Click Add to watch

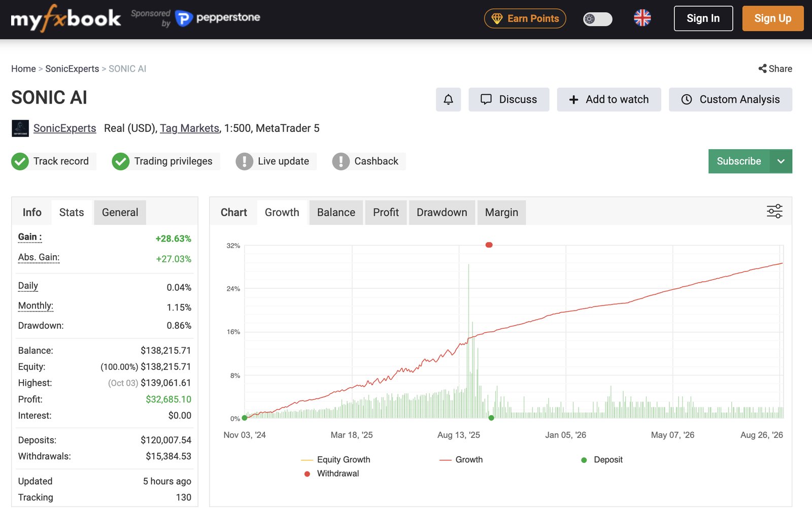click(x=609, y=99)
